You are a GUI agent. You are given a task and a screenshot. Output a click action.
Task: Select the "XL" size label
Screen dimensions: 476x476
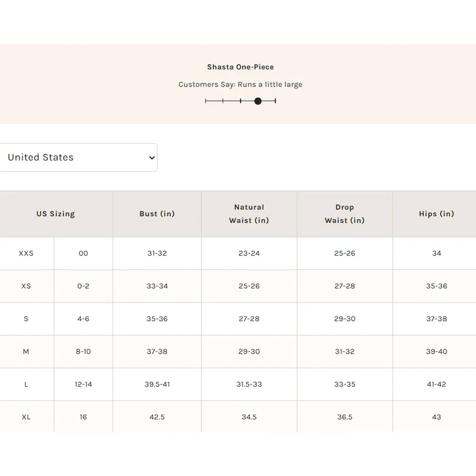tap(26, 417)
